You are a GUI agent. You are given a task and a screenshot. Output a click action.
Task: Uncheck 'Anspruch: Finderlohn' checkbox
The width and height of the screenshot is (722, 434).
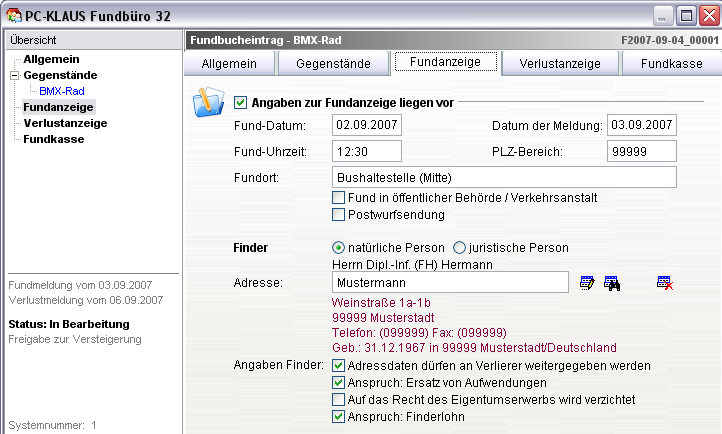click(339, 416)
